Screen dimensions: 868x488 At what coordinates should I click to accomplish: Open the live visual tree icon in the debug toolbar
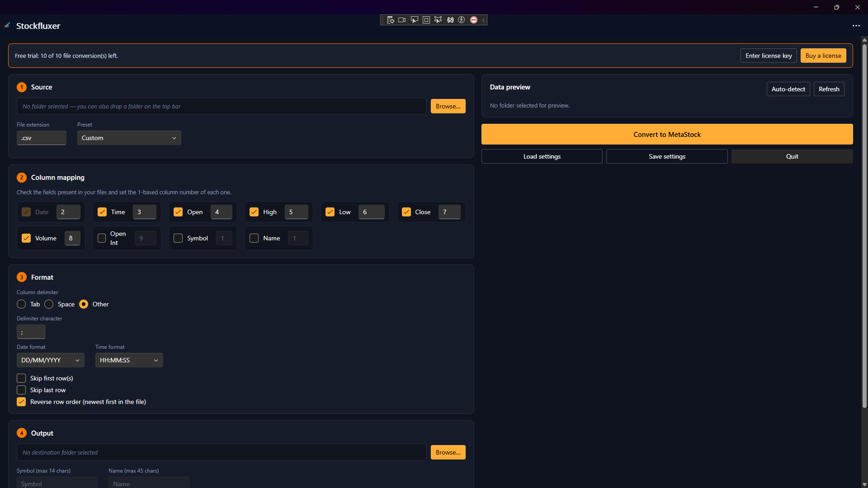pyautogui.click(x=391, y=20)
